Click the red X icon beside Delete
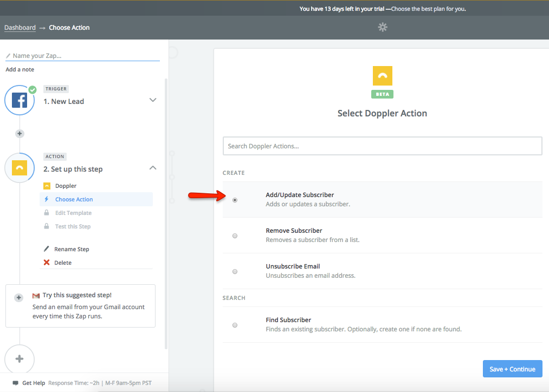 pos(46,262)
